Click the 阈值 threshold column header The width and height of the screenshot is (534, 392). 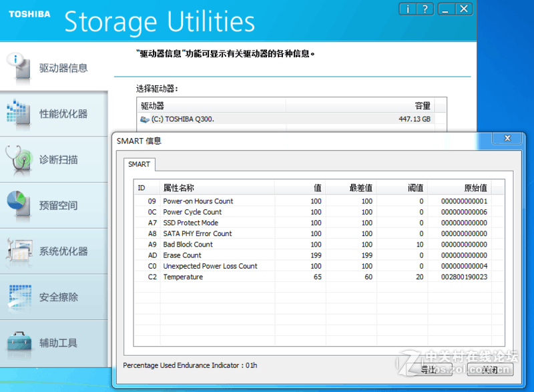[415, 188]
